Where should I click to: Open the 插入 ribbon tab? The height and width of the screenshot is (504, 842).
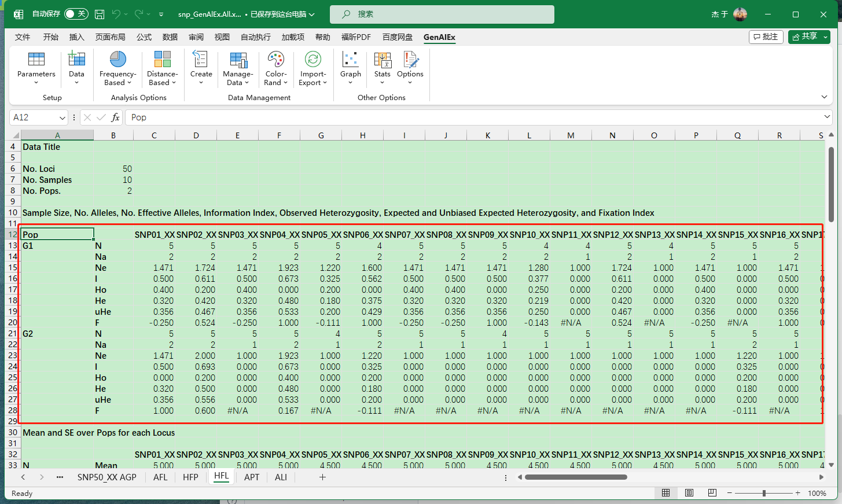pyautogui.click(x=76, y=37)
